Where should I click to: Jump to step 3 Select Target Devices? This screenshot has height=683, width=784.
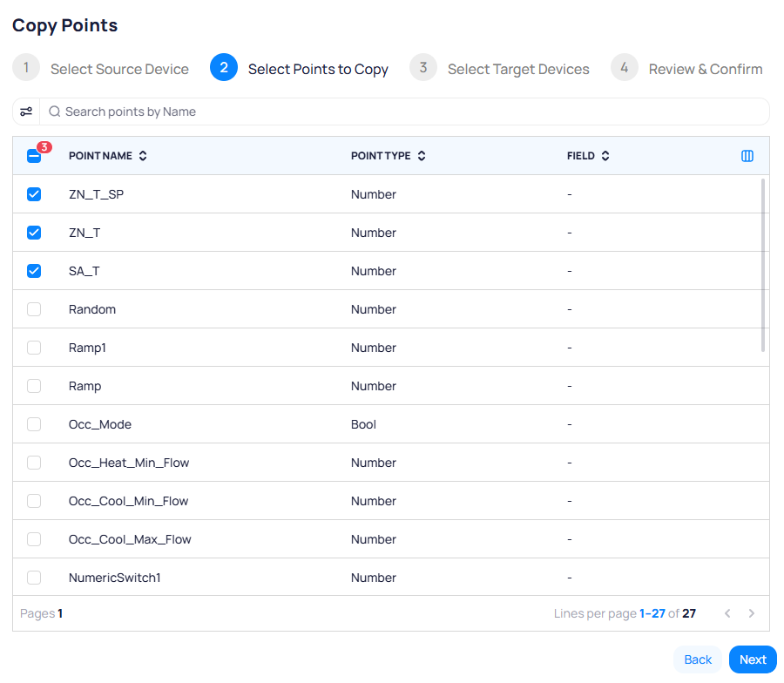pyautogui.click(x=500, y=69)
